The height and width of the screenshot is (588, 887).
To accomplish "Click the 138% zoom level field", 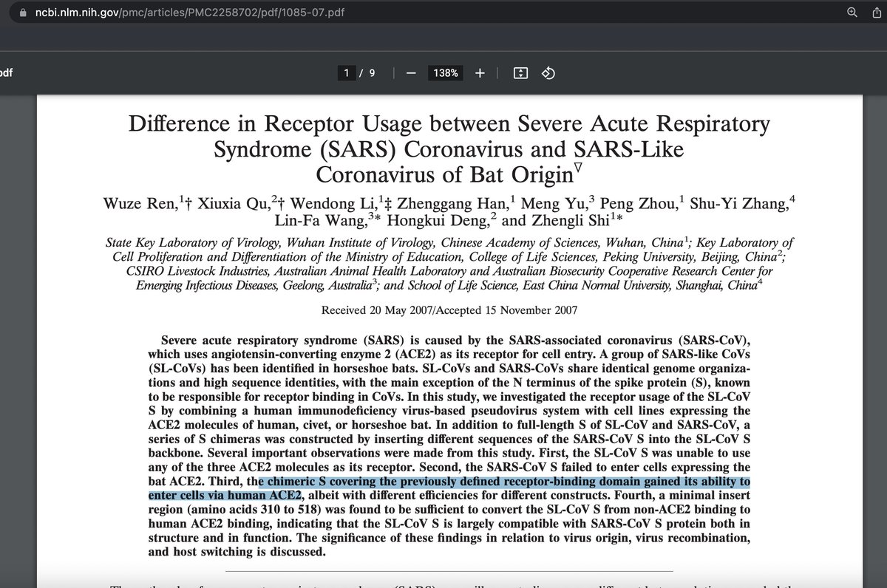I will click(445, 73).
